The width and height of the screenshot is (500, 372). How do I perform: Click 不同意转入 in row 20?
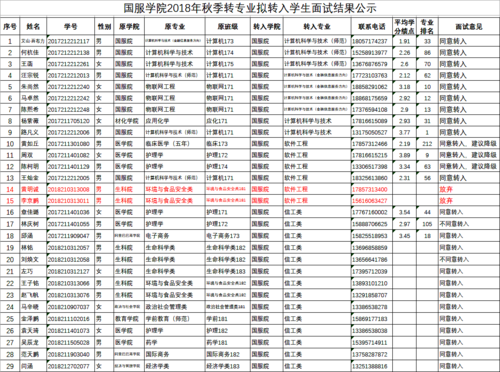click(x=454, y=259)
